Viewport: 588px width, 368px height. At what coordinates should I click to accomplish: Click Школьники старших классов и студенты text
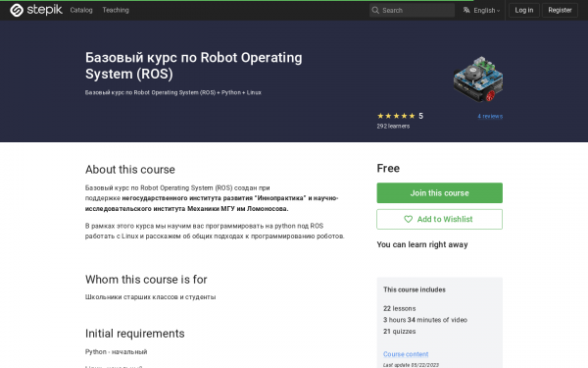click(x=150, y=297)
